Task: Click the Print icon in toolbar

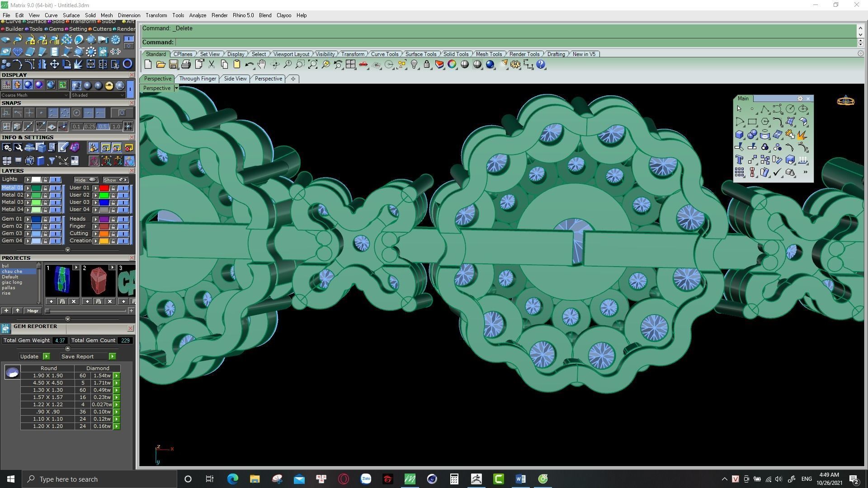Action: (x=186, y=65)
